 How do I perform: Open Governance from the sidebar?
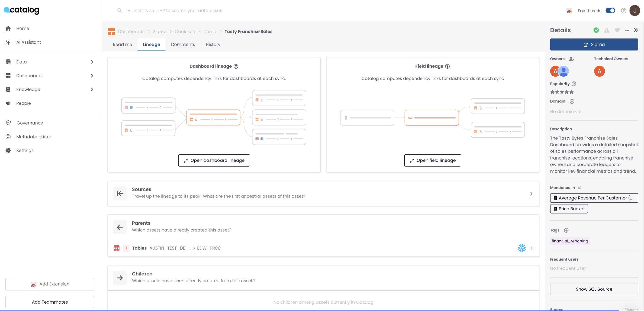coord(30,123)
